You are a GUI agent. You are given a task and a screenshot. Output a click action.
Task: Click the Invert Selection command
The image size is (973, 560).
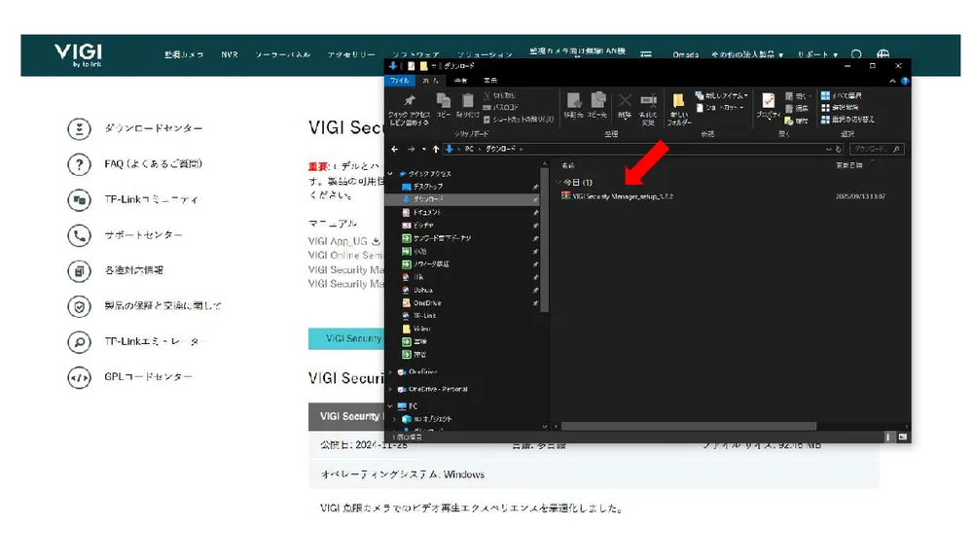coord(847,119)
